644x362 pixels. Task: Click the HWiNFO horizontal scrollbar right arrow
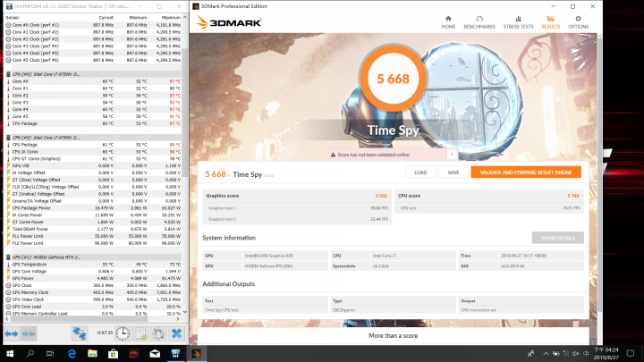pos(178,318)
